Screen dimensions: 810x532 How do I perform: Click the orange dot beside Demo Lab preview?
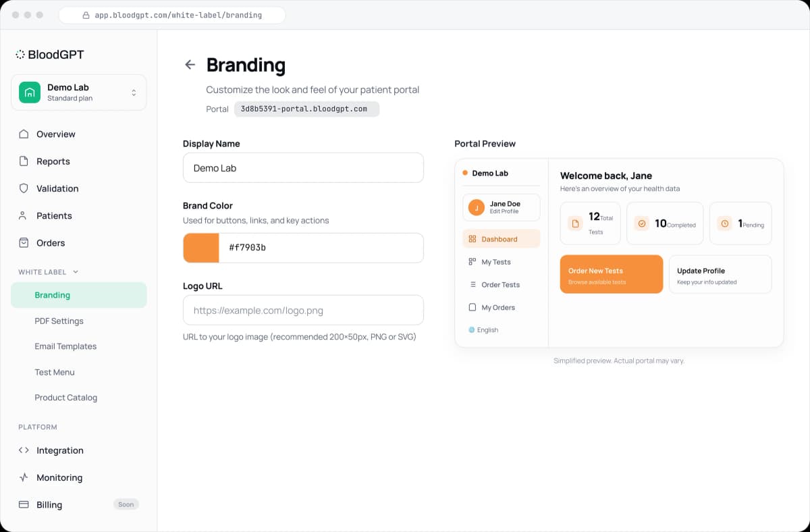[x=465, y=173]
